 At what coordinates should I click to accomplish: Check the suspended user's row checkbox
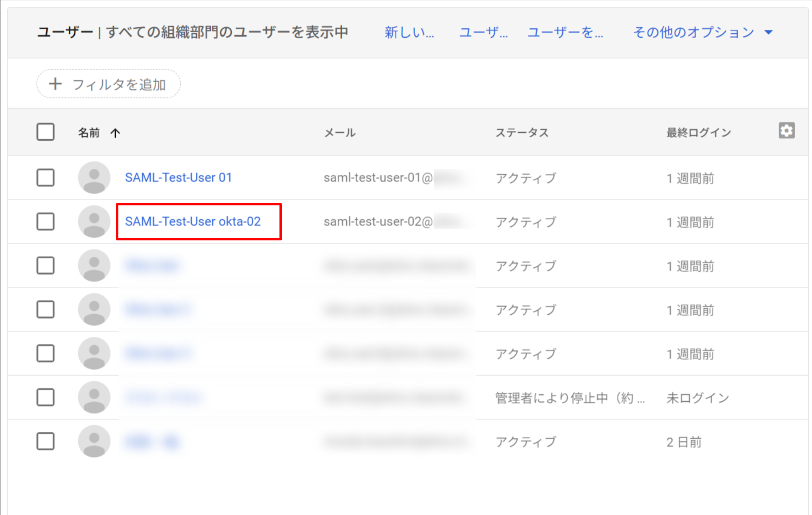click(x=45, y=397)
